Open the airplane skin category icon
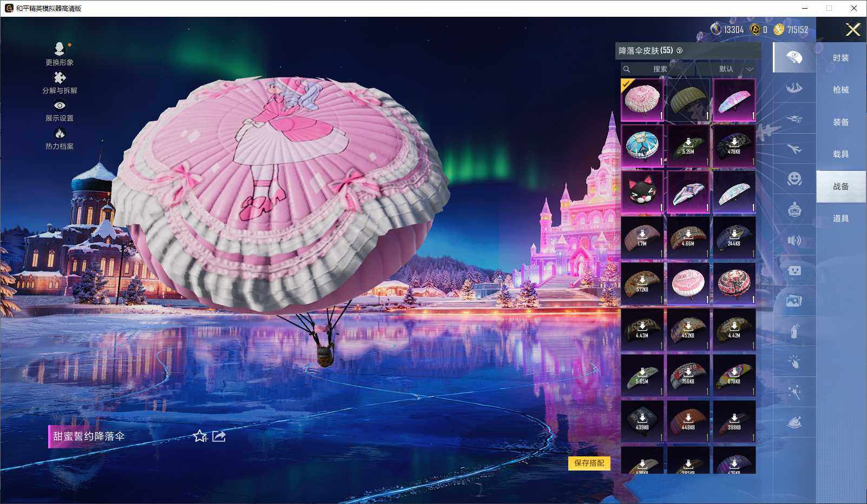867x504 pixels. coord(794,149)
